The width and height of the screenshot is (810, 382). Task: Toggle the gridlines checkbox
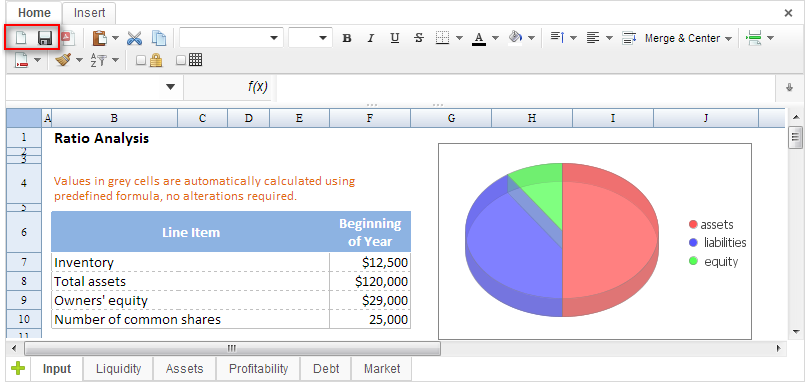(181, 60)
